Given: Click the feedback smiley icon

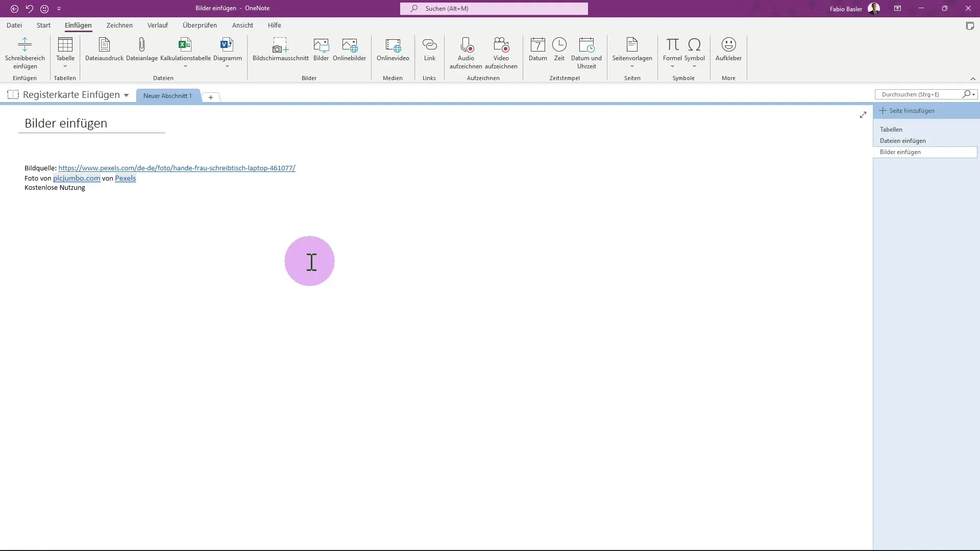Looking at the screenshot, I should 44,9.
